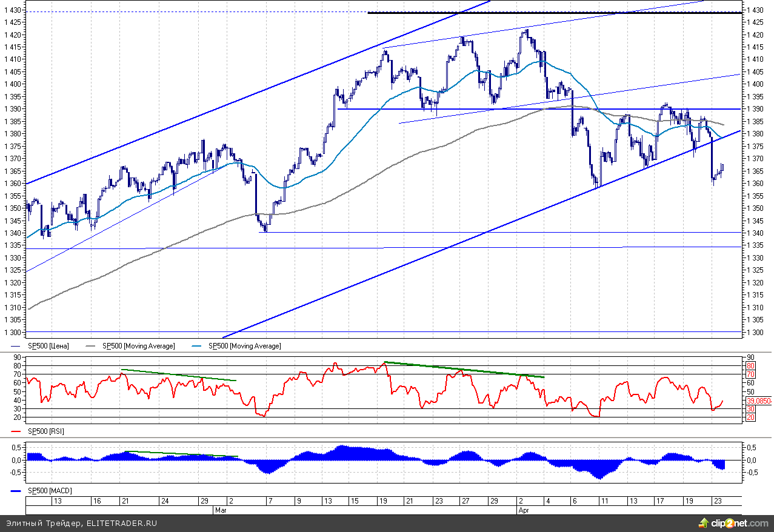Click the current RSI value label 39,0850
Viewport: 774px width, 532px height.
[758, 401]
